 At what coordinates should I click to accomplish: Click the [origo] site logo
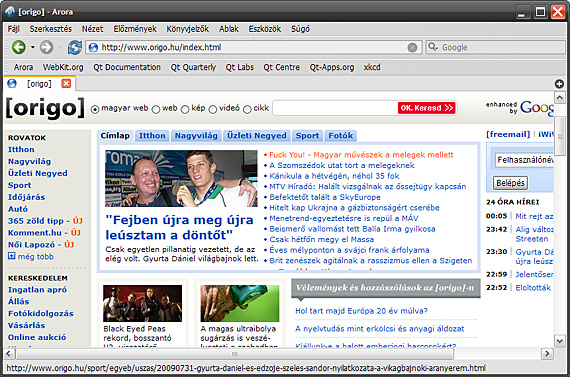click(x=45, y=108)
